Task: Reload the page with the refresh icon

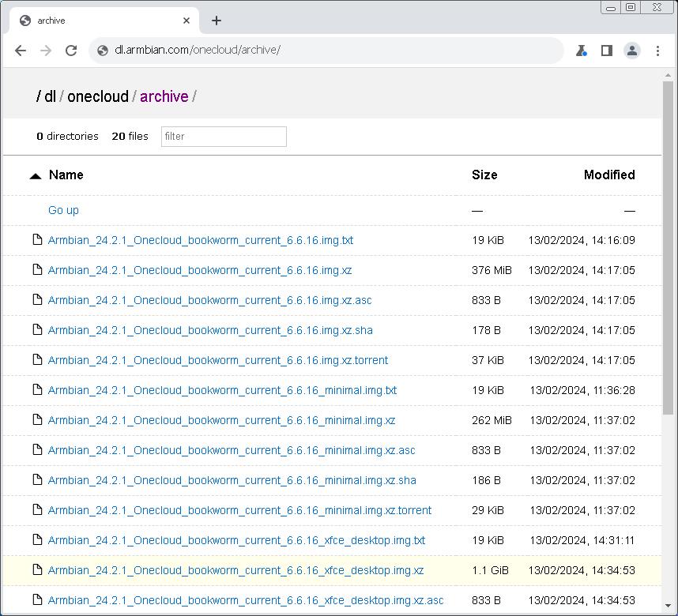Action: pyautogui.click(x=71, y=51)
